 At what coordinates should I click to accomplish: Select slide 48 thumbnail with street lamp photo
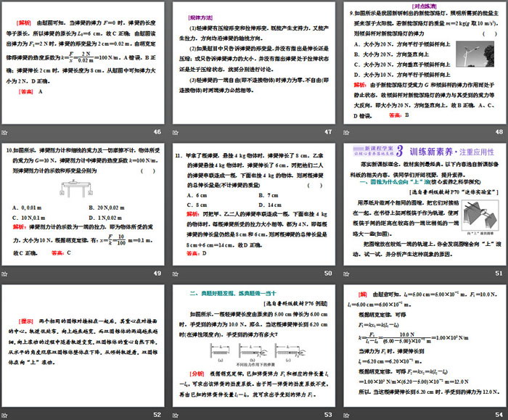[425, 63]
